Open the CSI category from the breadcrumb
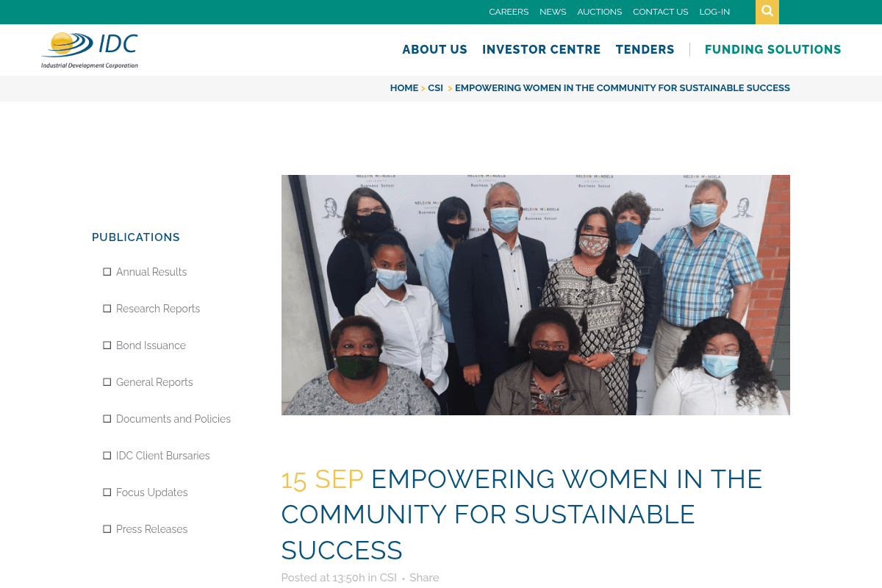This screenshot has width=882, height=588. (x=435, y=87)
